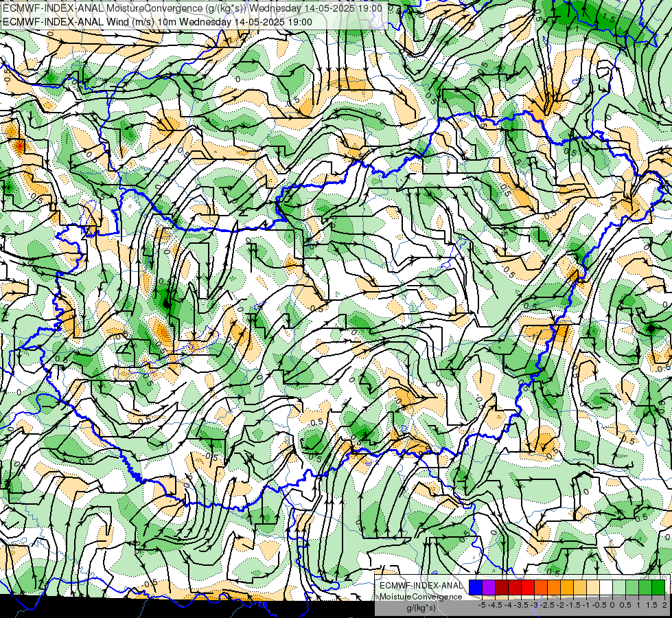Select the palest green swatch right of 0
Screen dimensions: 672x618
pyautogui.click(x=619, y=588)
